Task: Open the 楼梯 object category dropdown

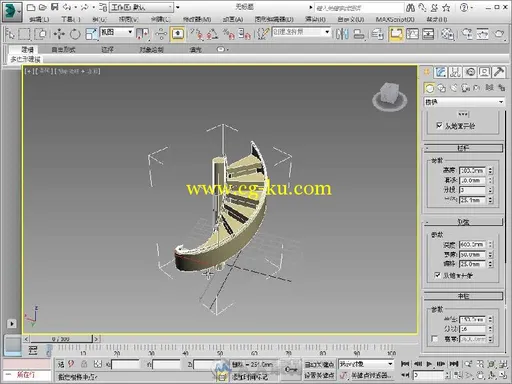Action: [464, 102]
